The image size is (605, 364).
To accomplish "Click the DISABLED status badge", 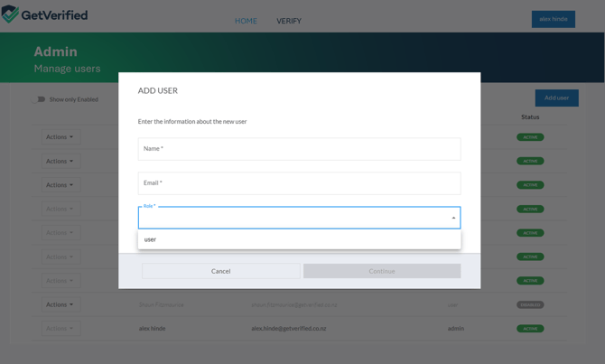I will (x=530, y=304).
